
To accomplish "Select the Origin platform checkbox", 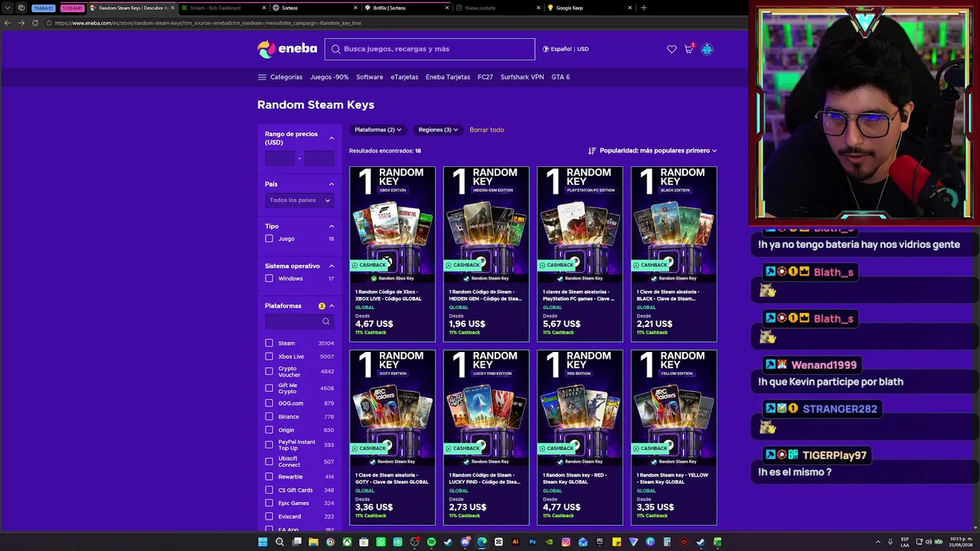I will 269,430.
